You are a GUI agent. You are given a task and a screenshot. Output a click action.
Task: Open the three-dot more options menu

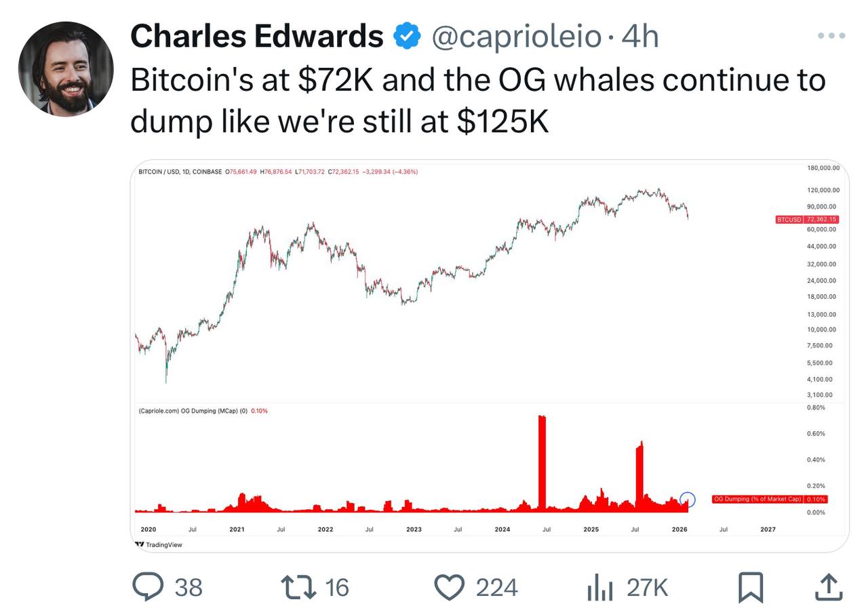(x=831, y=36)
